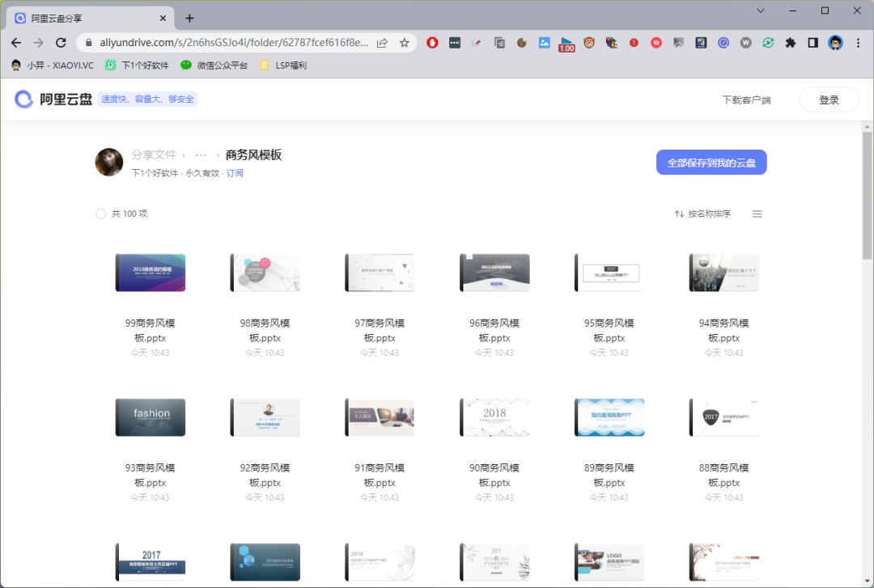Reload the page with refresh icon
874x588 pixels.
(61, 43)
